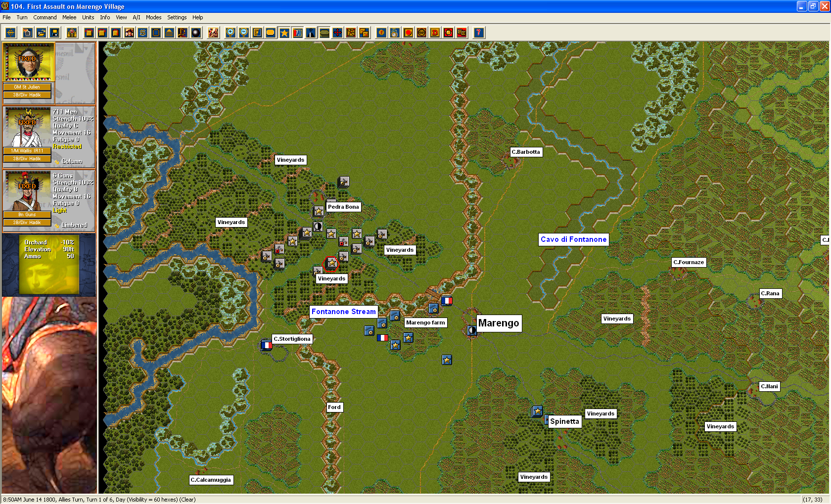Screen dimensions: 831x504
Task: Click the New scenario document icon
Action: [x=28, y=33]
